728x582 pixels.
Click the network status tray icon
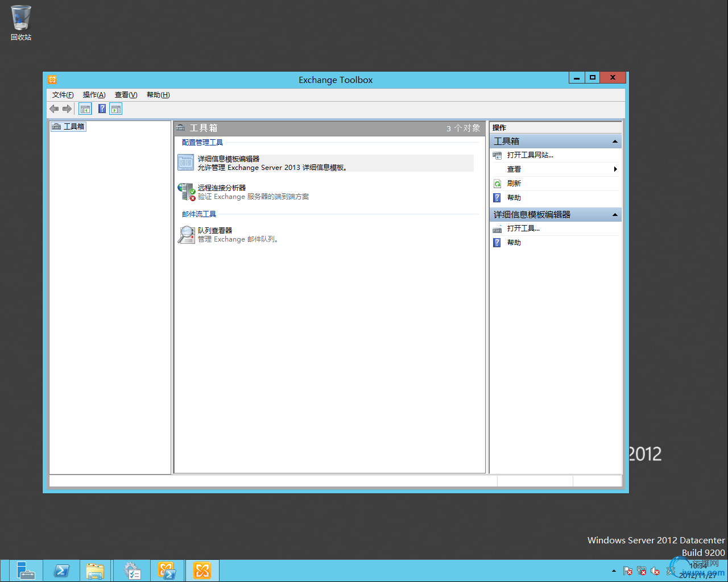[642, 571]
